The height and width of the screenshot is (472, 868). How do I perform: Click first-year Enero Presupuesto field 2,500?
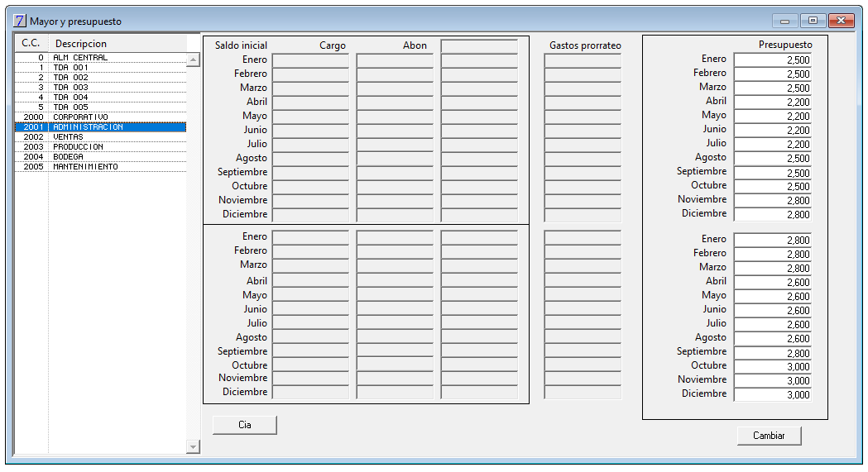pyautogui.click(x=772, y=60)
